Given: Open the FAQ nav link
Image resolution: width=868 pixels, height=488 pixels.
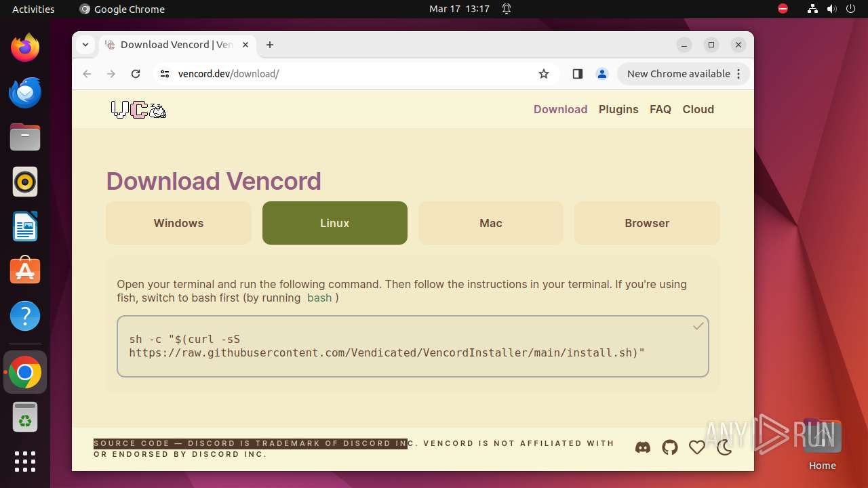Looking at the screenshot, I should [660, 109].
